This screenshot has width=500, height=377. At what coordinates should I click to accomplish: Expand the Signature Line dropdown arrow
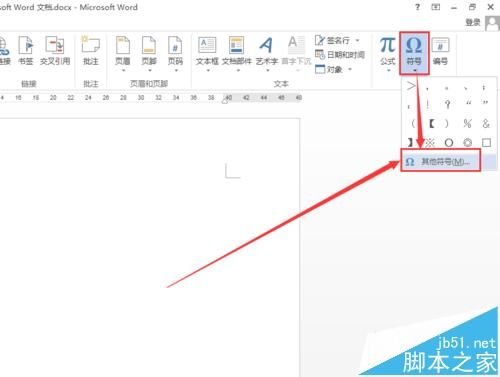pos(358,41)
